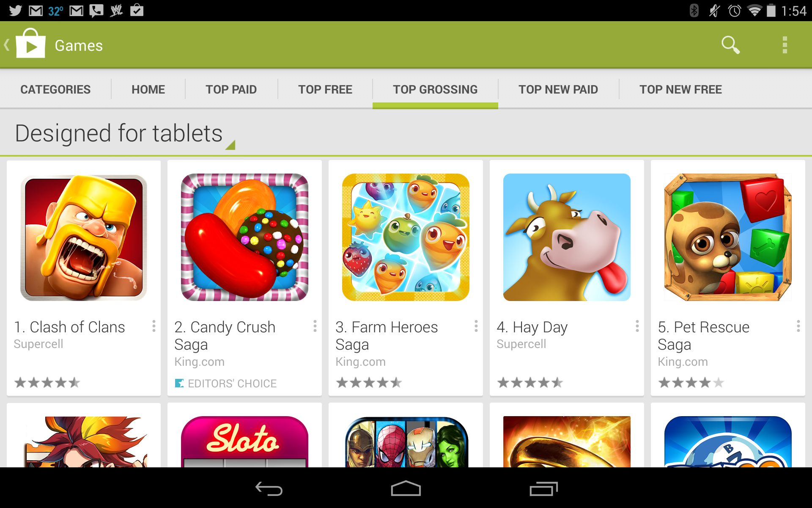Open the Clash of Clans app thumbnail
This screenshot has width=812, height=508.
(x=84, y=237)
